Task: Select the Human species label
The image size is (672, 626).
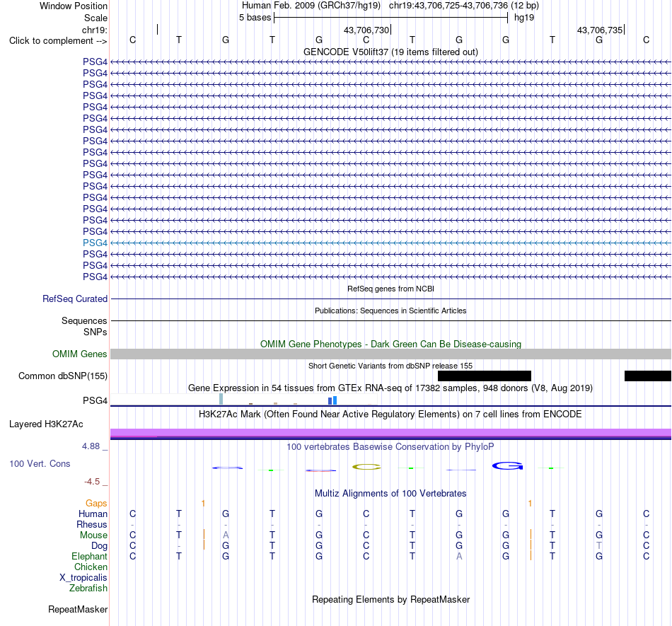Action: tap(93, 514)
